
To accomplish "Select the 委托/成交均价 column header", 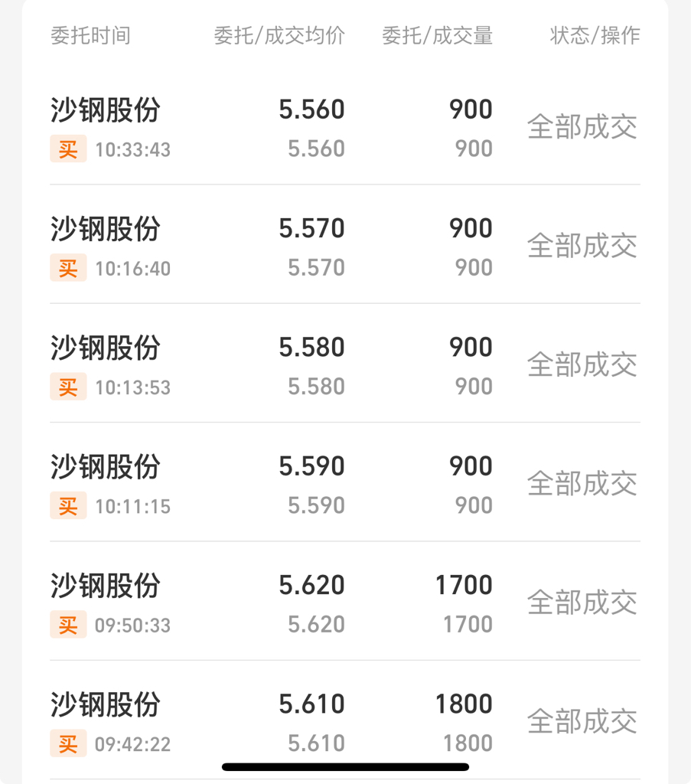I will tap(279, 36).
